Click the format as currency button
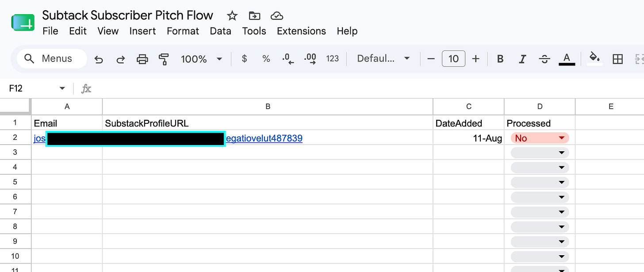 point(244,59)
